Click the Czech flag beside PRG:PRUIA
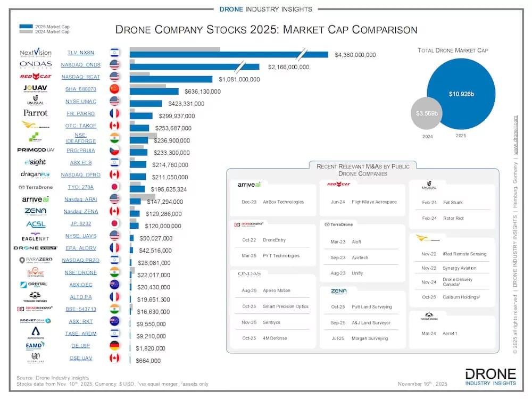The height and width of the screenshot is (399, 532). pyautogui.click(x=114, y=151)
